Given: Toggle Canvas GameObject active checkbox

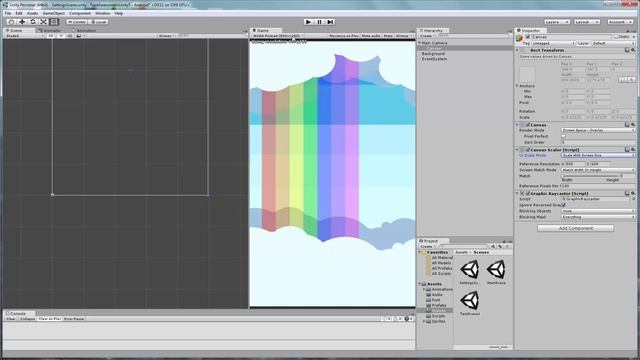Looking at the screenshot, I should click(x=528, y=37).
